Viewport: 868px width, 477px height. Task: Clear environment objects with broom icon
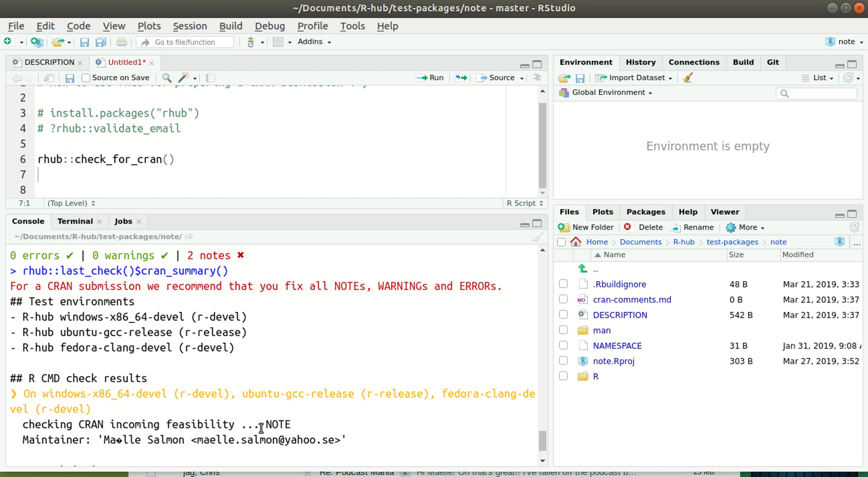(x=688, y=77)
